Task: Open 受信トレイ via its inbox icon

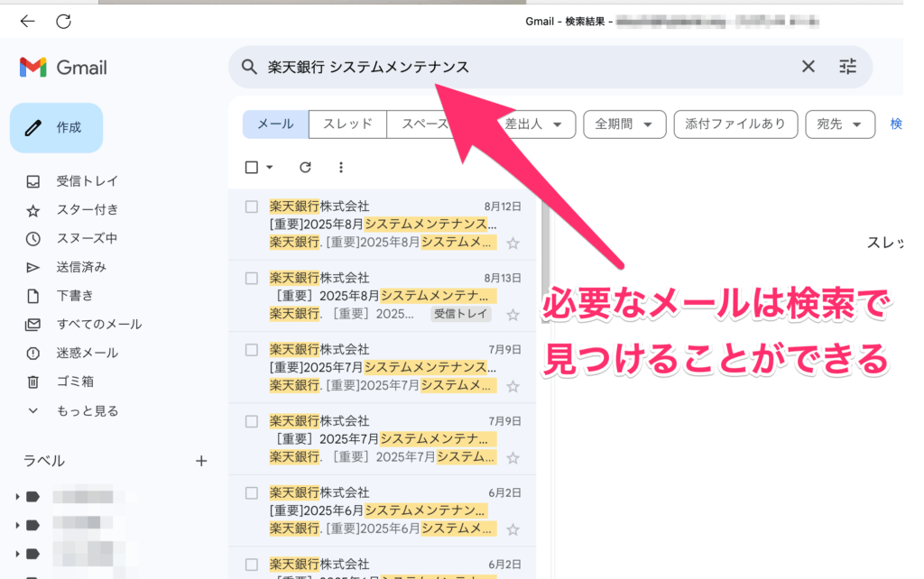Action: tap(33, 181)
